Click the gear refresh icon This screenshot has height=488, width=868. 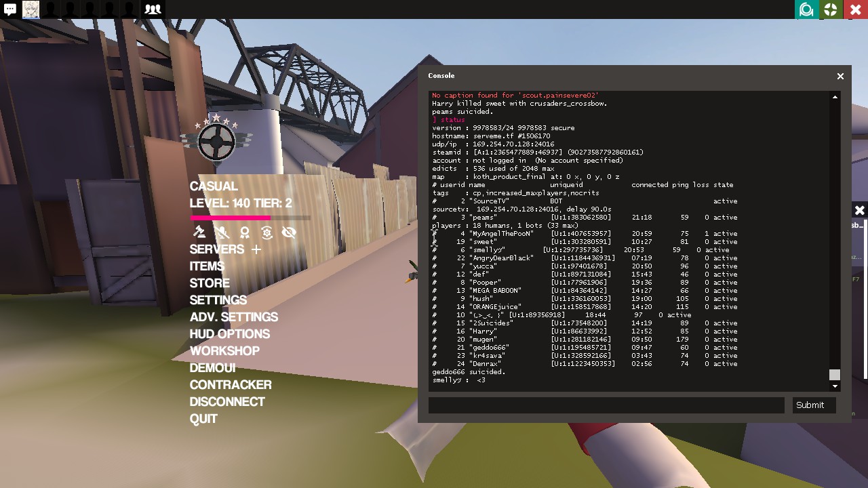tap(267, 232)
